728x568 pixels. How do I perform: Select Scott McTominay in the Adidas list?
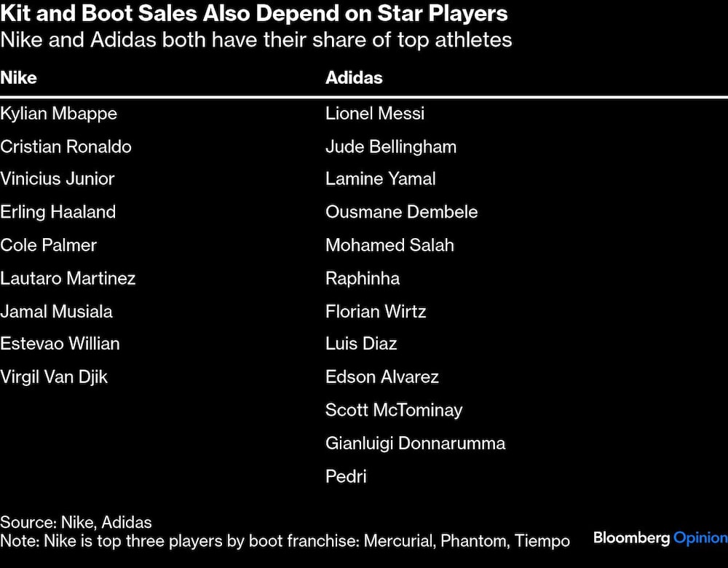click(394, 410)
